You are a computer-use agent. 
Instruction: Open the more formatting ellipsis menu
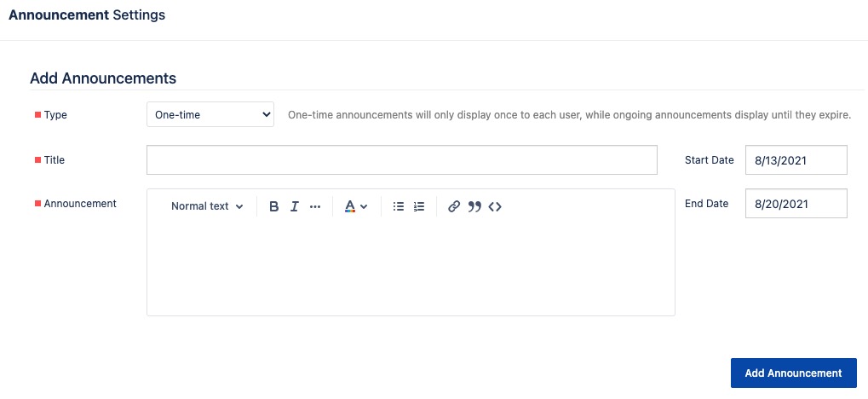tap(315, 206)
